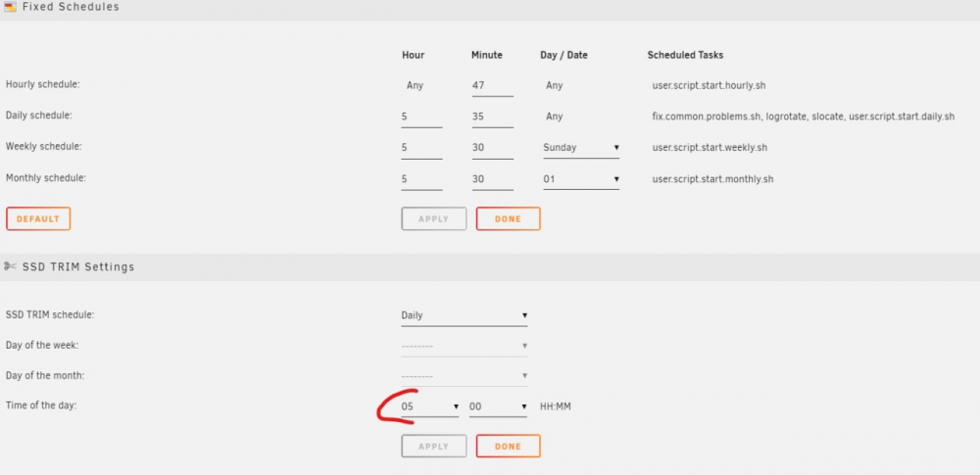Click DONE under Fixed Schedules
This screenshot has width=980, height=475.
click(x=508, y=218)
